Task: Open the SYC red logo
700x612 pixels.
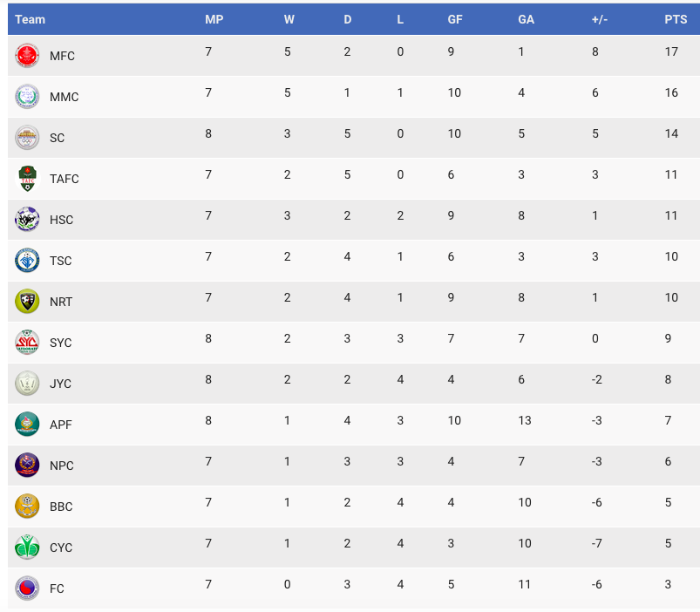Action: (x=27, y=343)
